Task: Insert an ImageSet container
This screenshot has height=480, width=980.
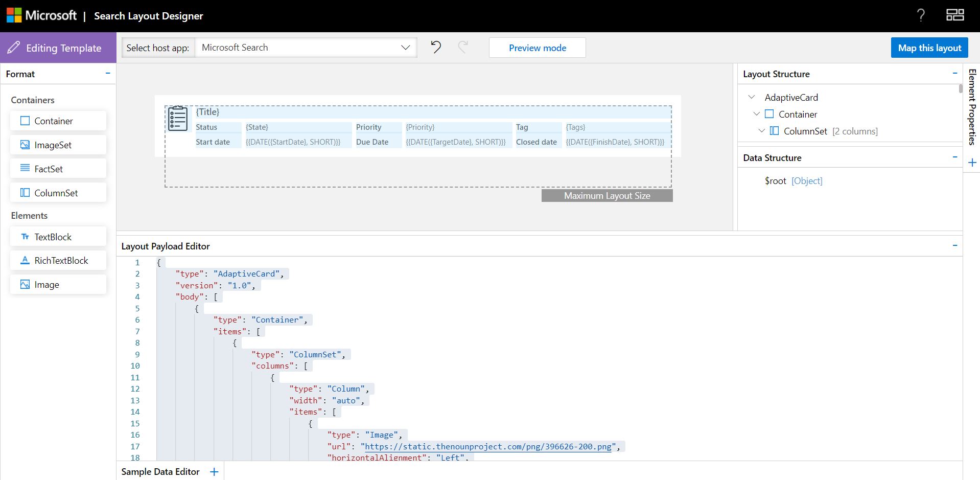Action: [58, 145]
